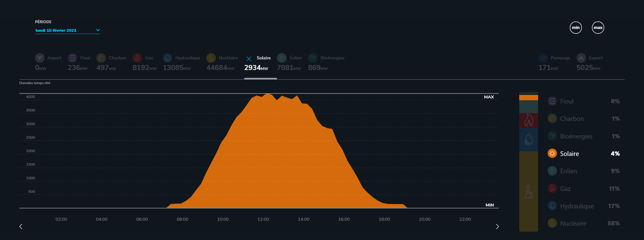The height and width of the screenshot is (240, 644).
Task: Deselect Solaire with the X icon
Action: 249,59
